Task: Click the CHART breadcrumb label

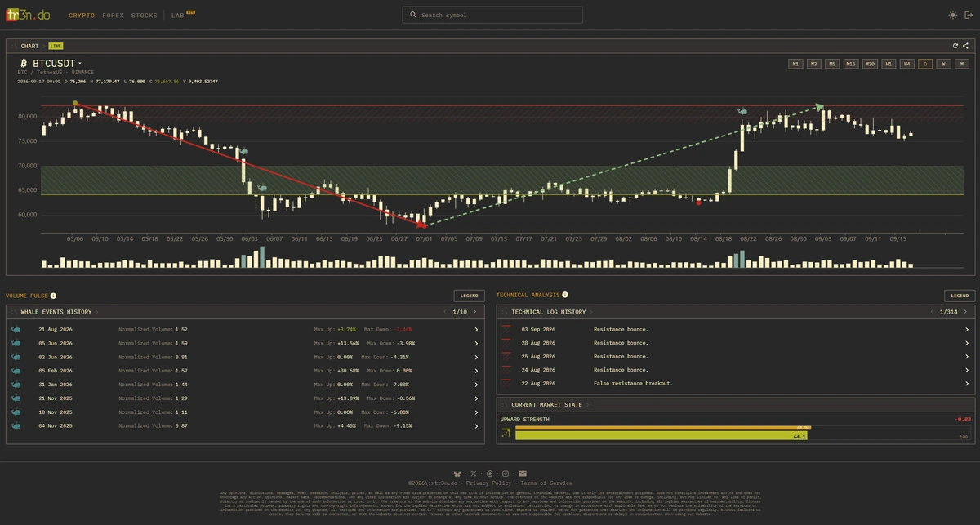Action: pos(29,46)
